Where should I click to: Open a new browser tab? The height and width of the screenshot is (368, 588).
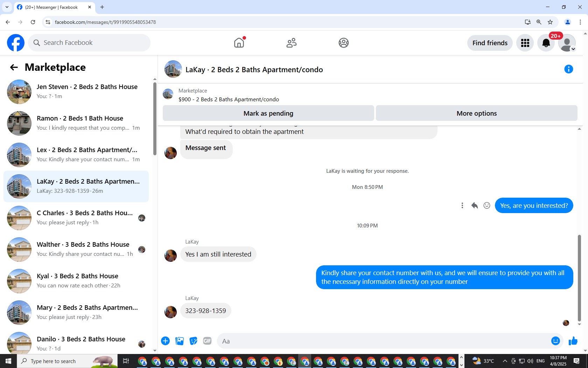click(x=102, y=7)
